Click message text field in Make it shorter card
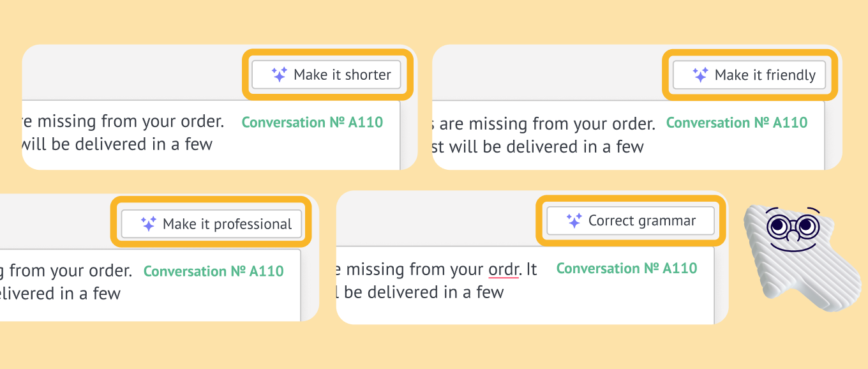The image size is (868, 369). (x=211, y=135)
